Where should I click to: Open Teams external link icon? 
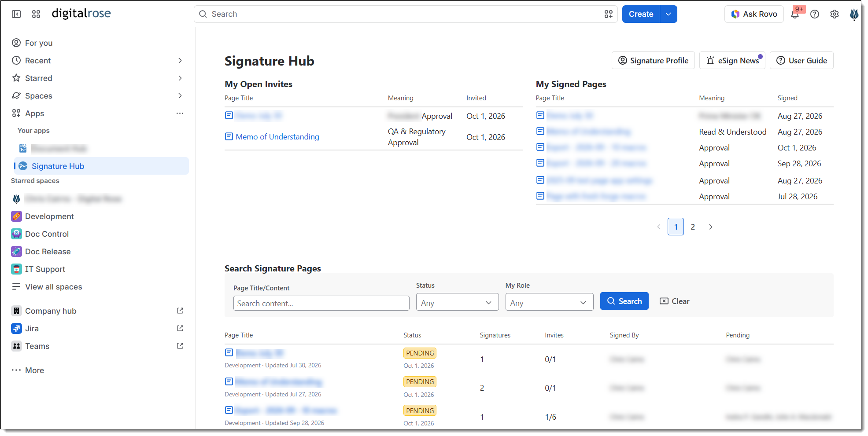[180, 346]
